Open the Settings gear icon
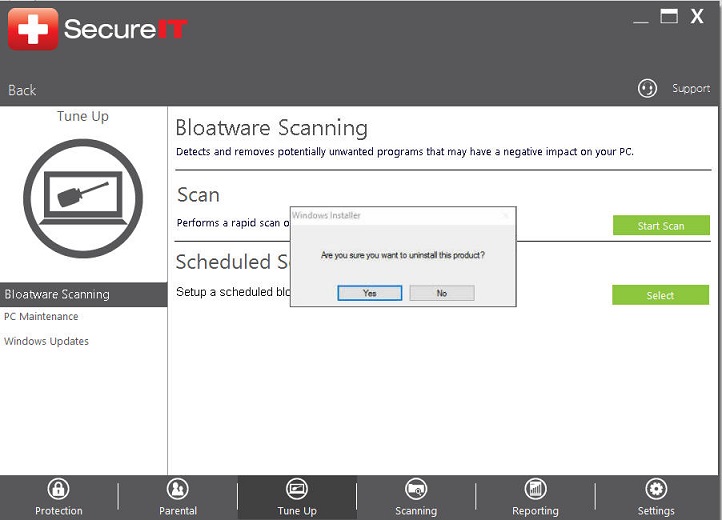Viewport: 722px width, 520px height. point(656,489)
